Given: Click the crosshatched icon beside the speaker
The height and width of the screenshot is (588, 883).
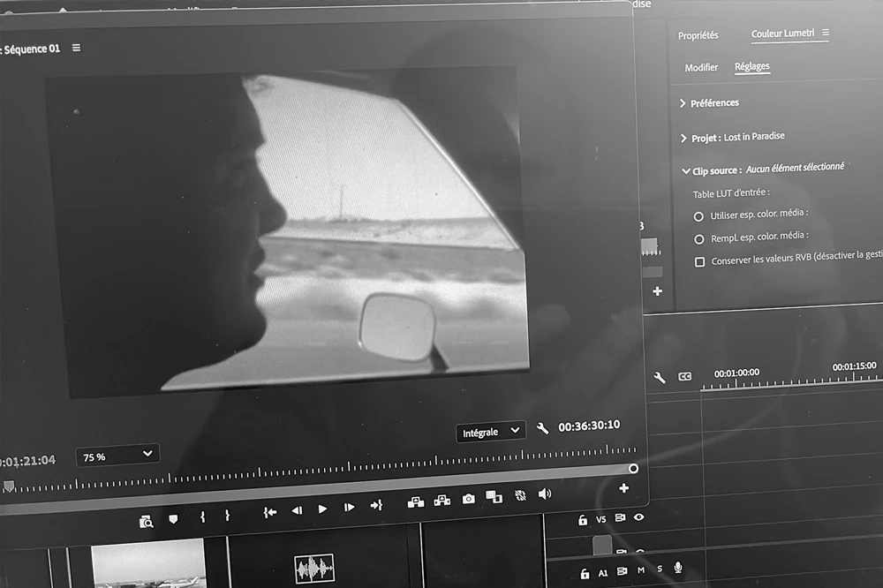Looking at the screenshot, I should tap(520, 495).
